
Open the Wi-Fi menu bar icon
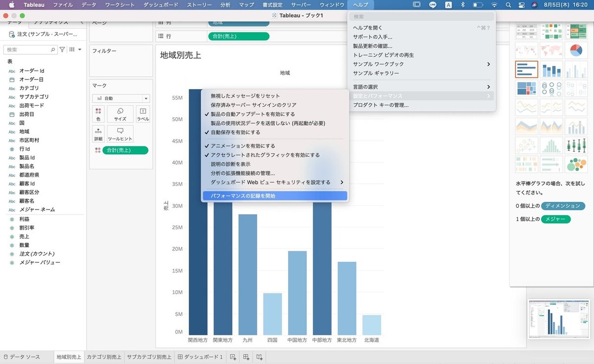pos(494,5)
